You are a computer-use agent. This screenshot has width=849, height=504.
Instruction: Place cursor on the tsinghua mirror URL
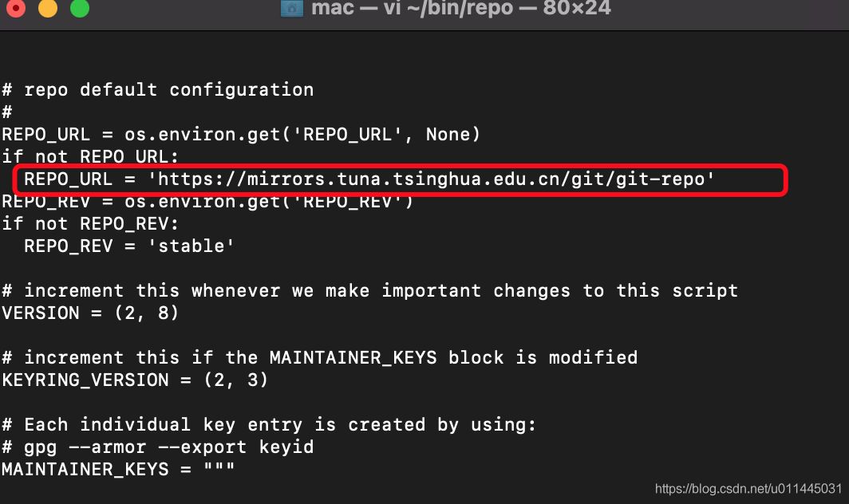point(432,179)
